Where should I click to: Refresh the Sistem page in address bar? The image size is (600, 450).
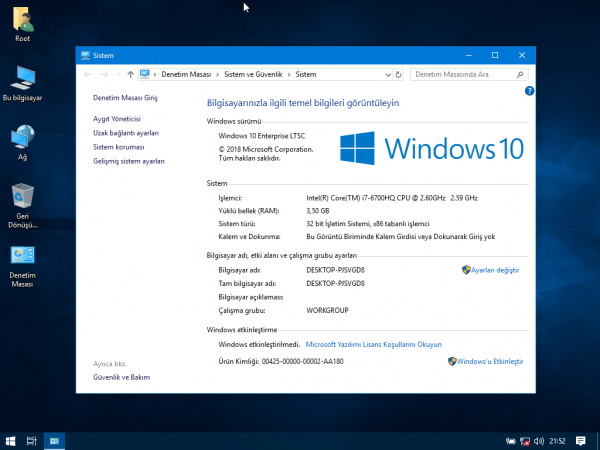pyautogui.click(x=400, y=74)
